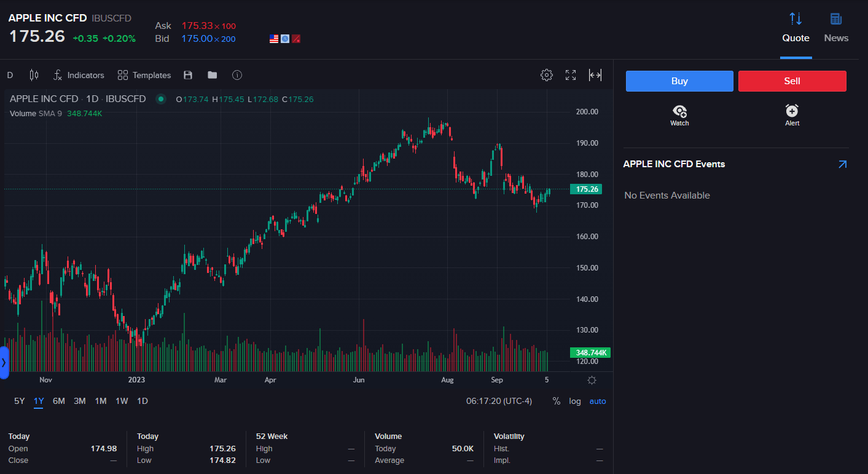Click the Bid price 175.00
The height and width of the screenshot is (474, 868).
[197, 39]
